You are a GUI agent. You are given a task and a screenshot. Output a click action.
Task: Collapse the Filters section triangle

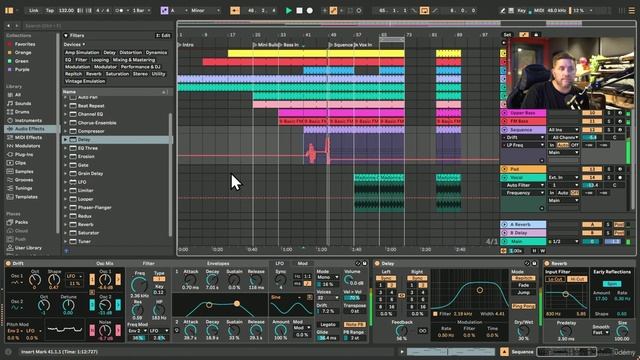coord(66,36)
